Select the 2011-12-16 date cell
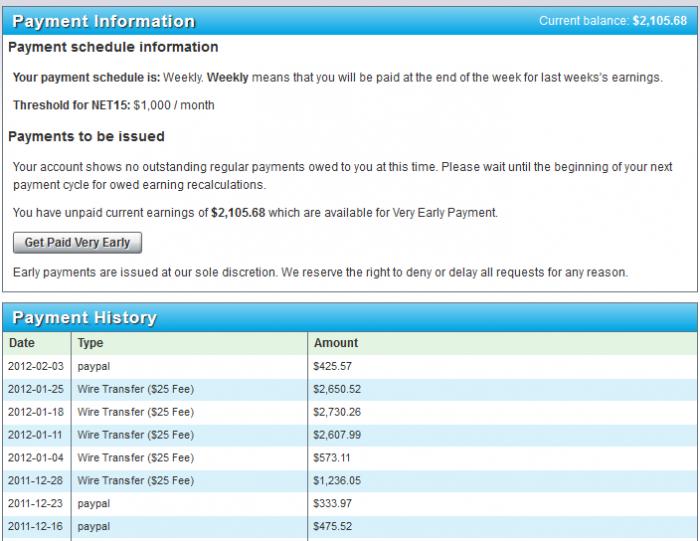Screen dimensions: 700x541 [35, 526]
